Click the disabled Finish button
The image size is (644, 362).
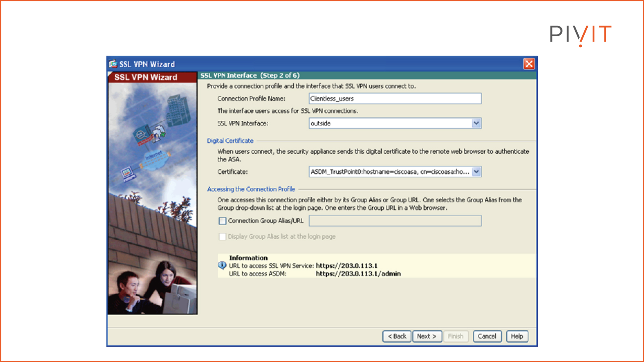click(456, 336)
